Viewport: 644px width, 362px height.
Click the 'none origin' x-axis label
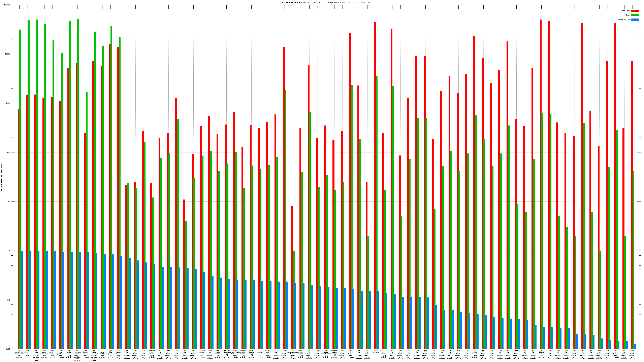click(x=376, y=352)
